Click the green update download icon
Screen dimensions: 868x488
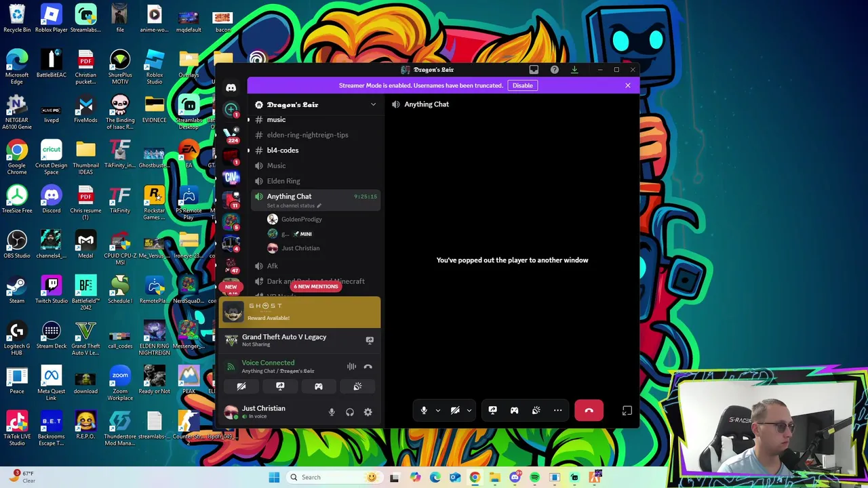pos(574,70)
